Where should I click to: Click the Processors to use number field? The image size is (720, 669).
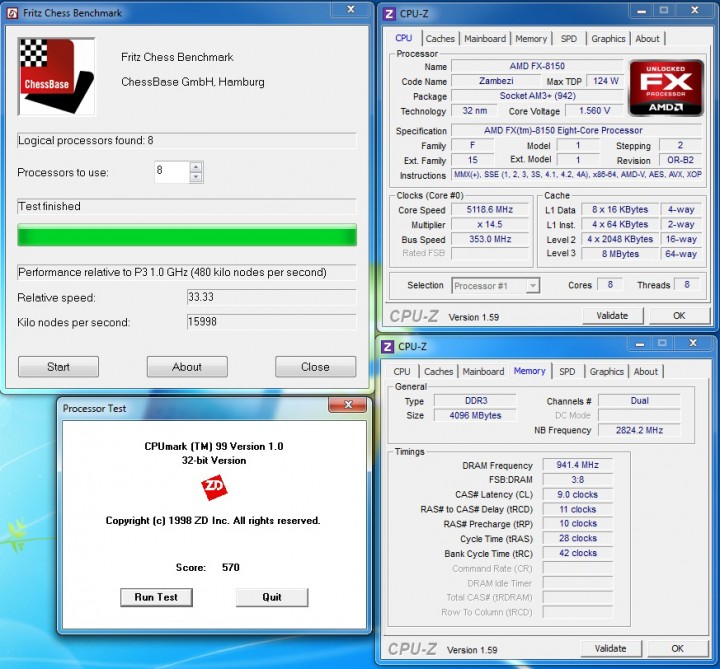[x=172, y=172]
